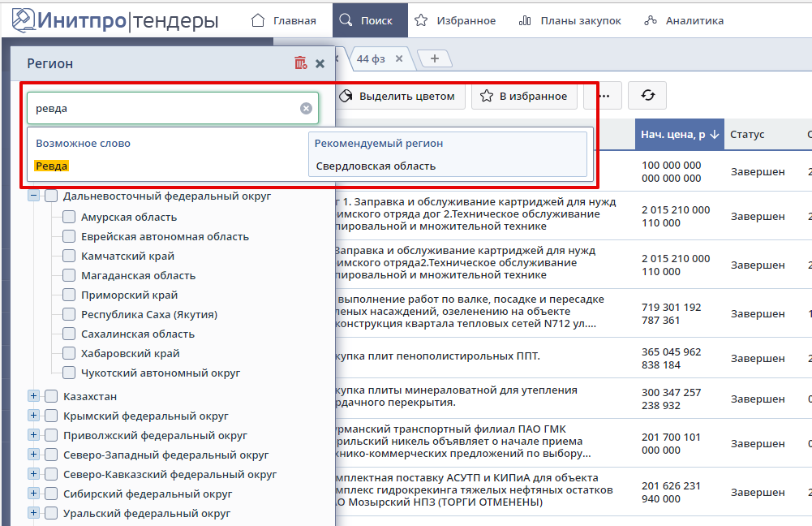Screen dimensions: 812x526
Task: Click the refresh results icon button
Action: pyautogui.click(x=647, y=96)
